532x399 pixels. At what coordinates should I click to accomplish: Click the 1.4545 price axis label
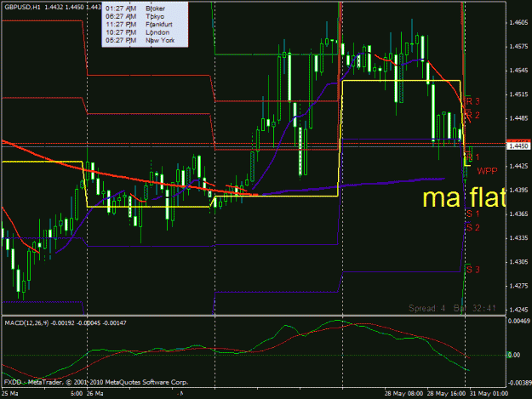pyautogui.click(x=518, y=71)
